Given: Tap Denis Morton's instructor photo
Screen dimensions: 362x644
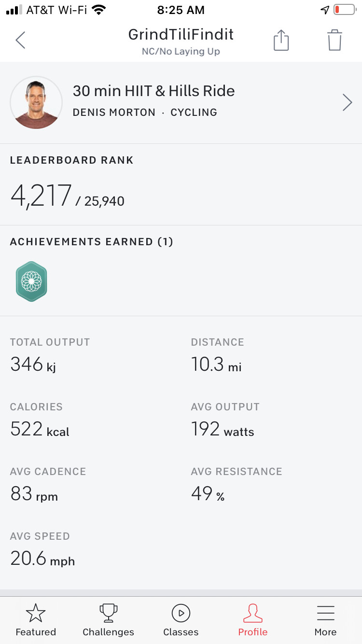Looking at the screenshot, I should click(x=36, y=102).
